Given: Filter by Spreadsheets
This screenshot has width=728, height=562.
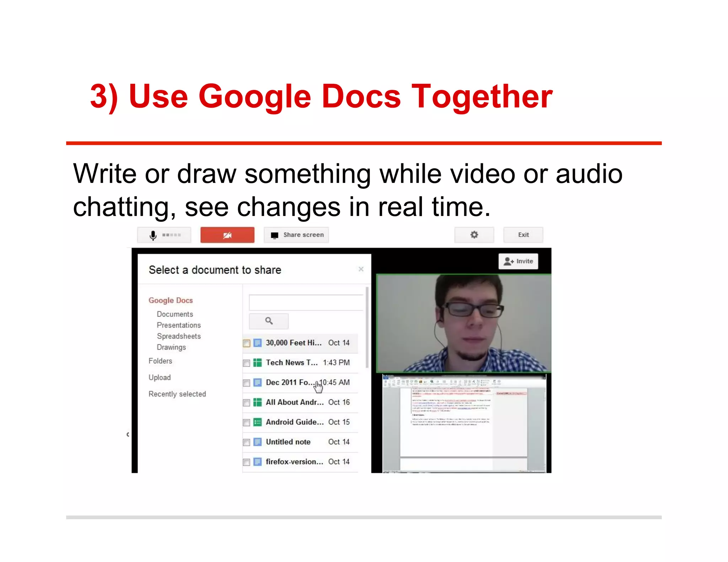Looking at the screenshot, I should 179,336.
